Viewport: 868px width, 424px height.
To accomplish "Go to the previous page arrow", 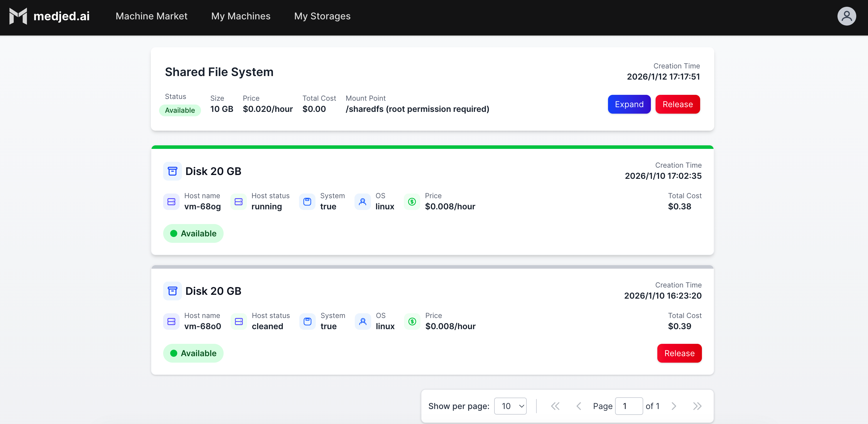I will tap(579, 406).
